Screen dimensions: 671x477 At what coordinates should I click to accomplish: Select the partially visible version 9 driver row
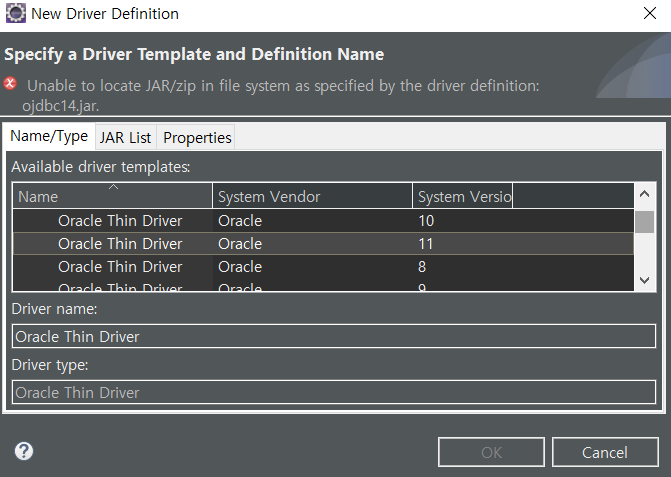[324, 286]
